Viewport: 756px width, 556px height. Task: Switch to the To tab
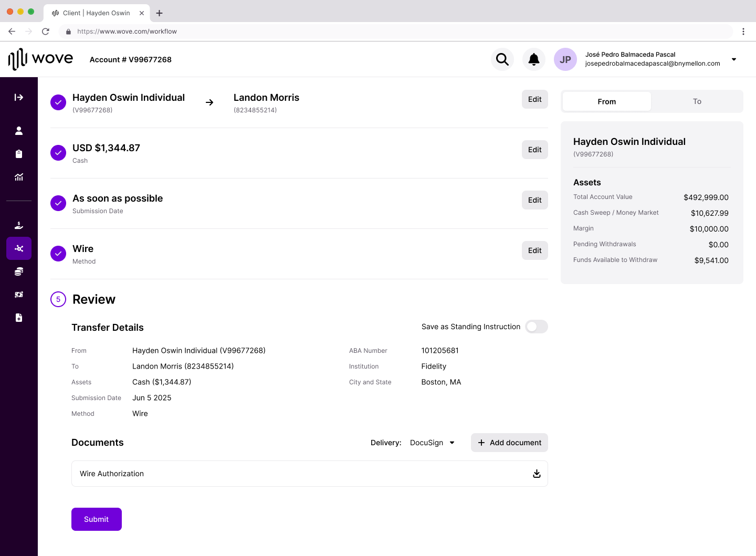click(x=697, y=101)
